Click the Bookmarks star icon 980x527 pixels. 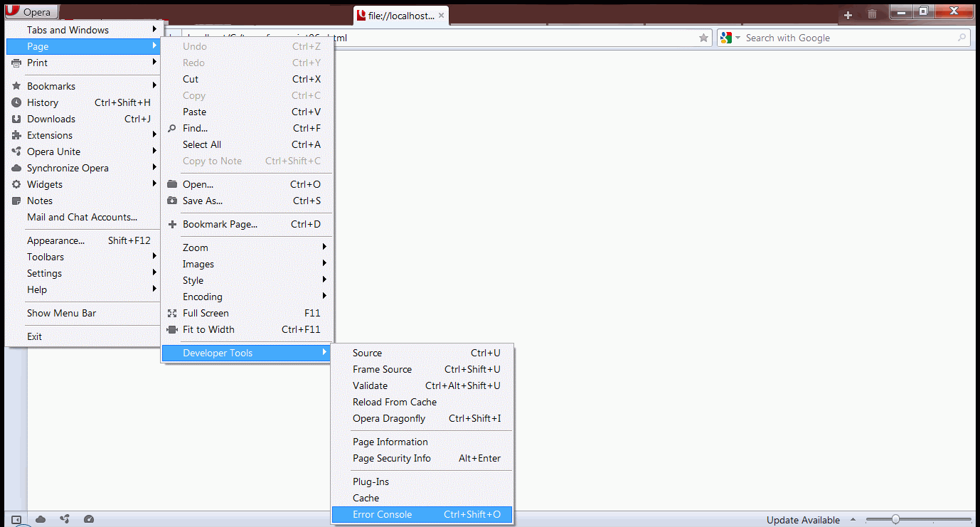[16, 86]
